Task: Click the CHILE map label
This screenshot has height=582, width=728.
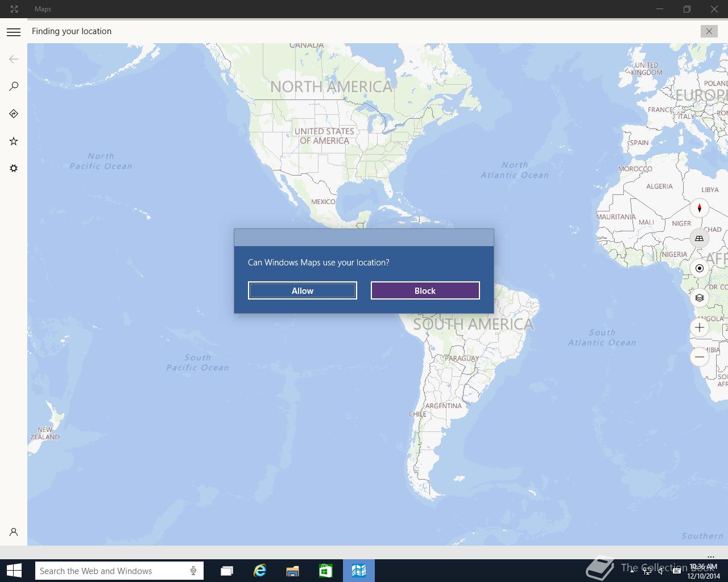Action: tap(417, 414)
